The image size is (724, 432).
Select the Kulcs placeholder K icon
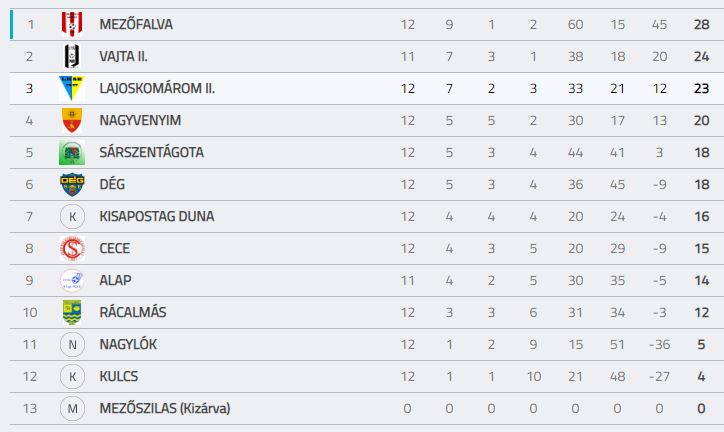[72, 377]
